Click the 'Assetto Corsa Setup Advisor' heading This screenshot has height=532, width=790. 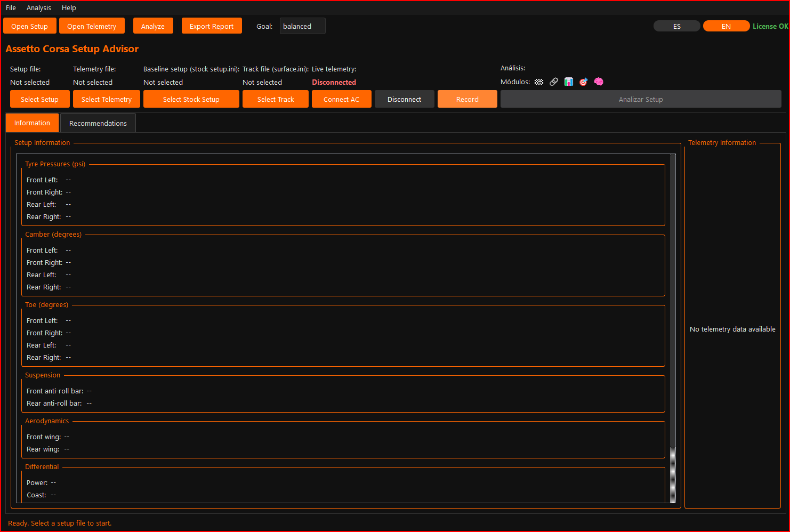(x=72, y=49)
